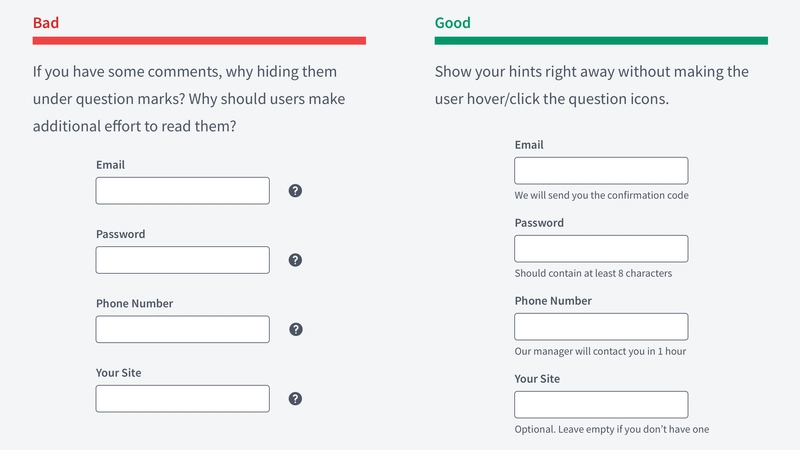Viewport: 800px width, 450px height.
Task: Focus the Email field above the confirmation code hint
Action: point(601,170)
